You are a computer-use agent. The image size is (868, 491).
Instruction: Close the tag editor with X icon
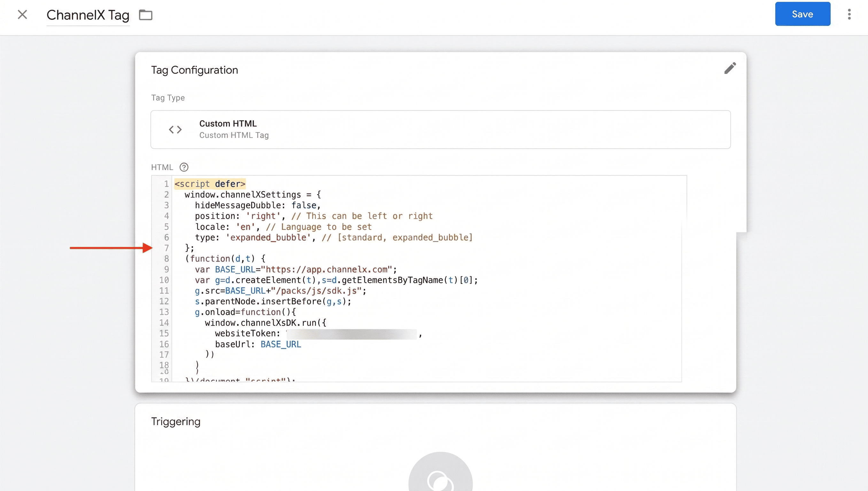click(22, 14)
